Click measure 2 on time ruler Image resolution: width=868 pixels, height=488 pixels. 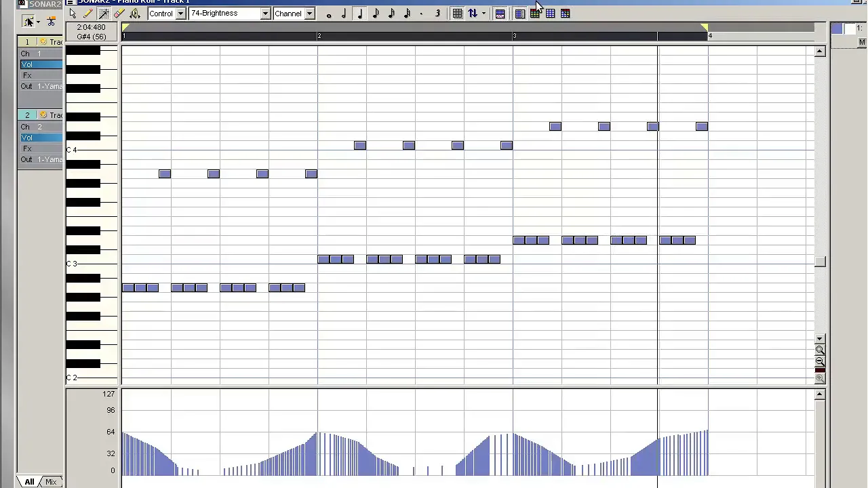pos(319,35)
